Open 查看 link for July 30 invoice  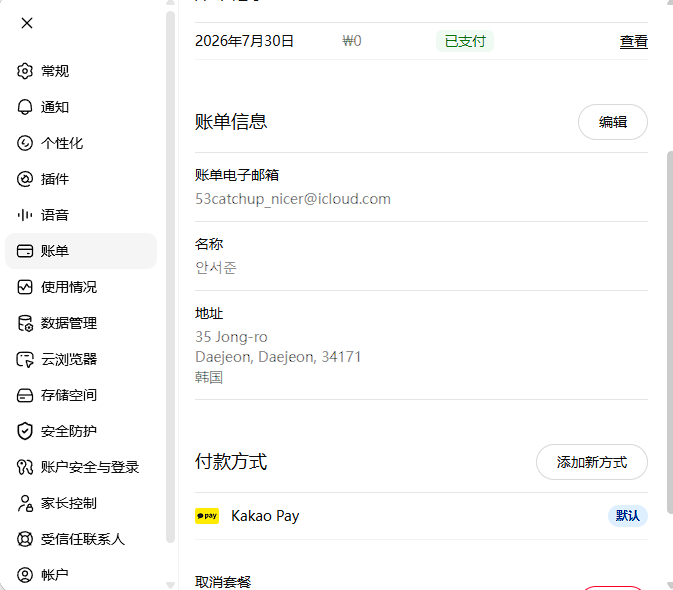click(634, 41)
